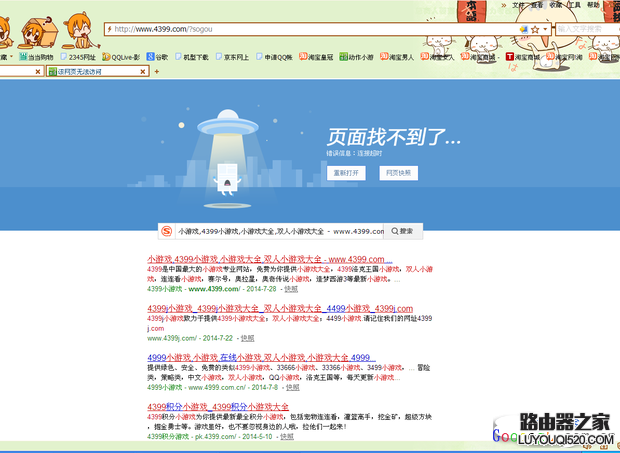Open result 4999小游戏,小游戏,在线小游戏
The width and height of the screenshot is (620, 453).
coord(261,358)
